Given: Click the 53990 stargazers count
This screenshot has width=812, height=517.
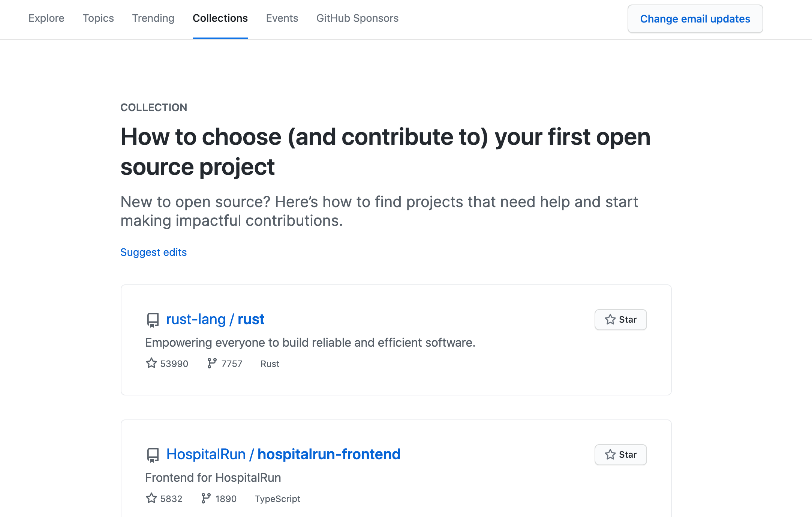Looking at the screenshot, I should pyautogui.click(x=174, y=364).
